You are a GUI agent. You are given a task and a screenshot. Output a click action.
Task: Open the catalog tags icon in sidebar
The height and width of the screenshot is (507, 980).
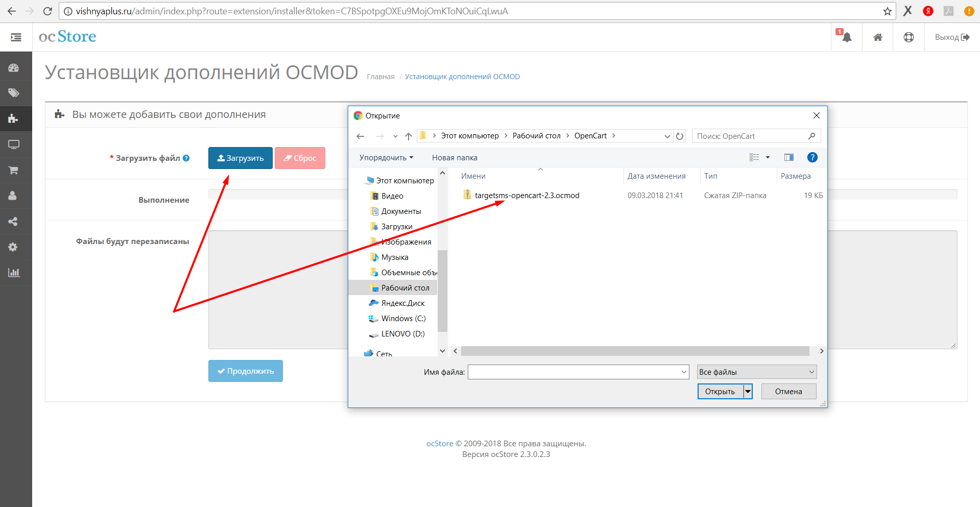click(x=14, y=93)
